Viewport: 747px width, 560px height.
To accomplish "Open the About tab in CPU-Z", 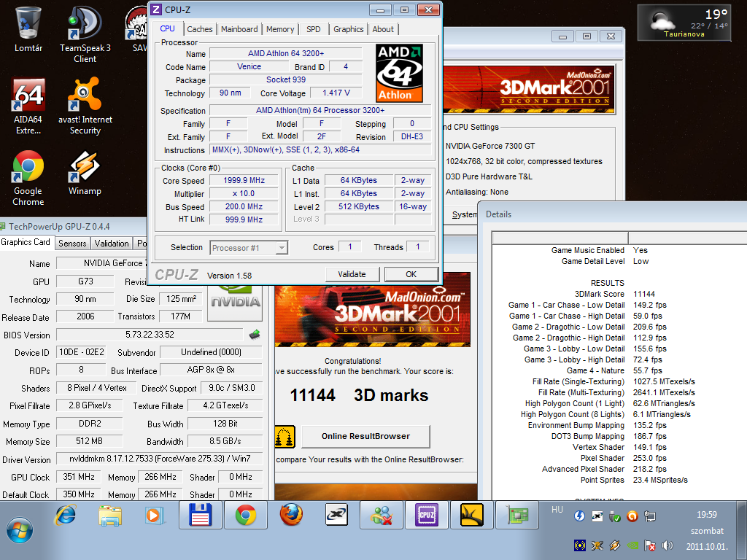I will click(383, 29).
